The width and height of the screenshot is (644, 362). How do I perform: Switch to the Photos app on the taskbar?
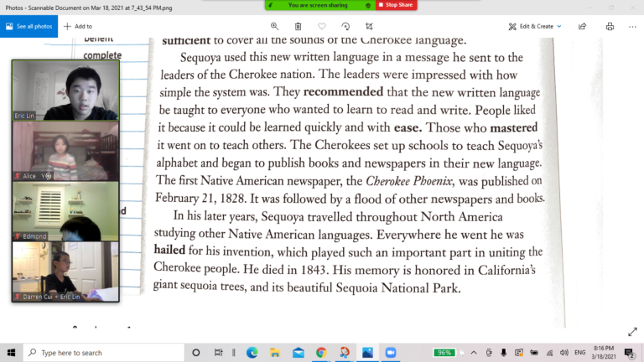point(367,353)
